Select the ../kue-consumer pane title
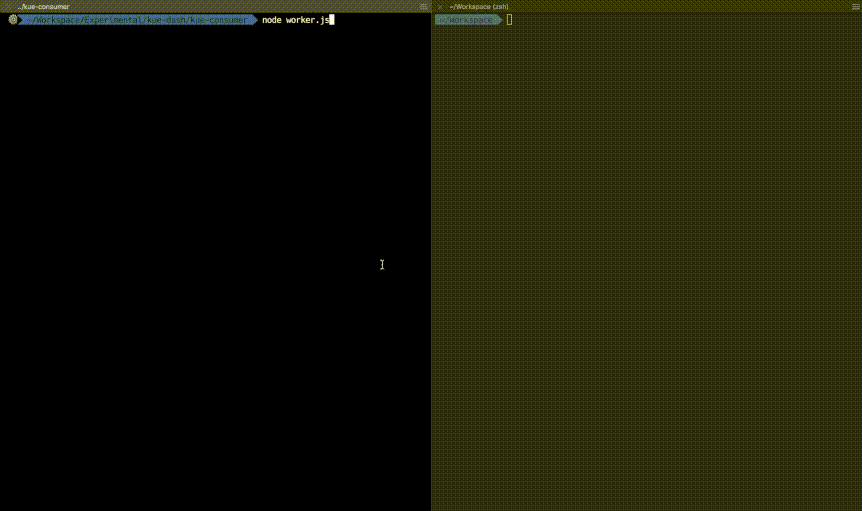 (x=43, y=7)
